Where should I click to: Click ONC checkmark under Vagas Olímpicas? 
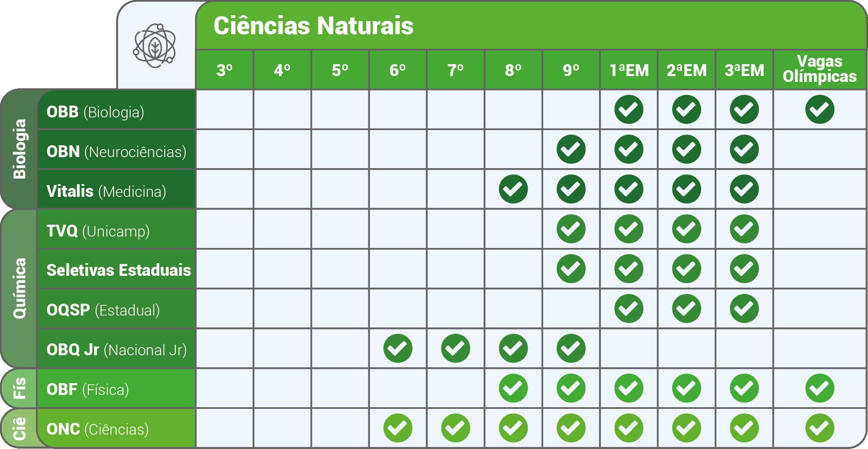coord(820,428)
